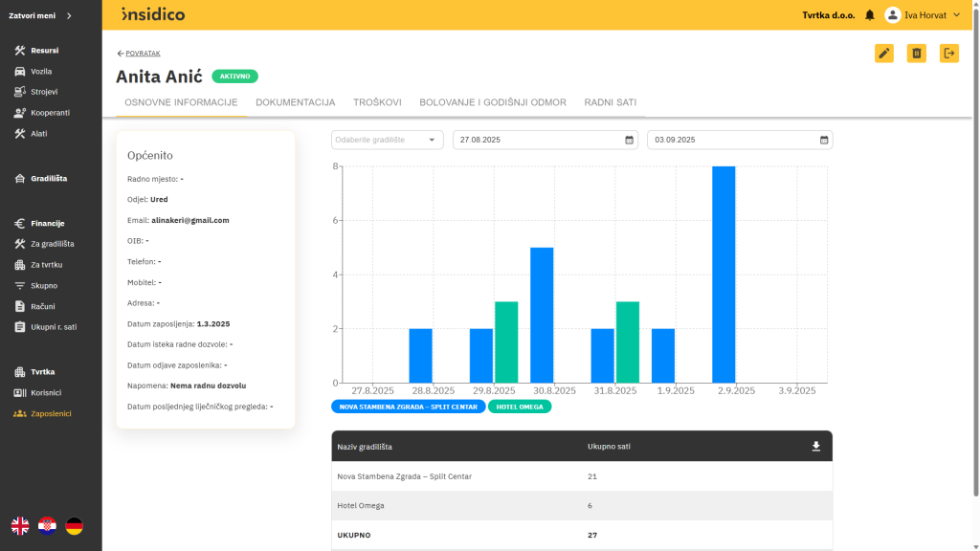Screen dimensions: 980x551
Task: Go back using Povratak link
Action: pyautogui.click(x=139, y=54)
